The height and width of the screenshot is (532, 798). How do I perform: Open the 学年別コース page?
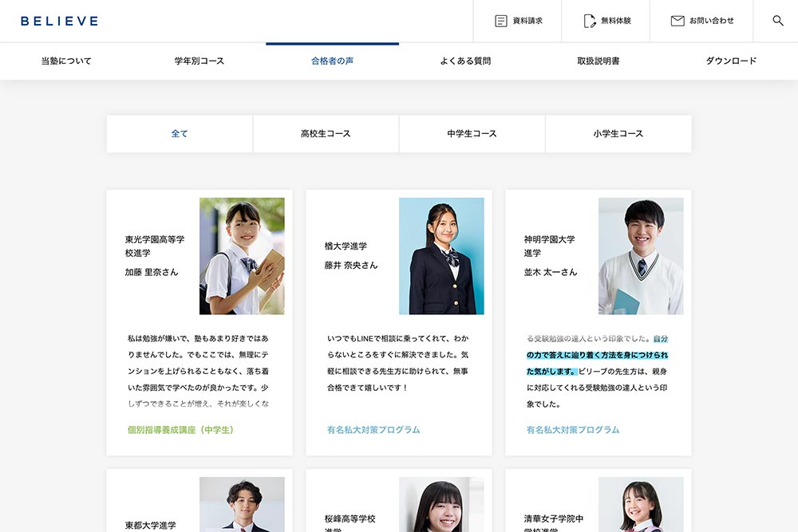(x=198, y=61)
